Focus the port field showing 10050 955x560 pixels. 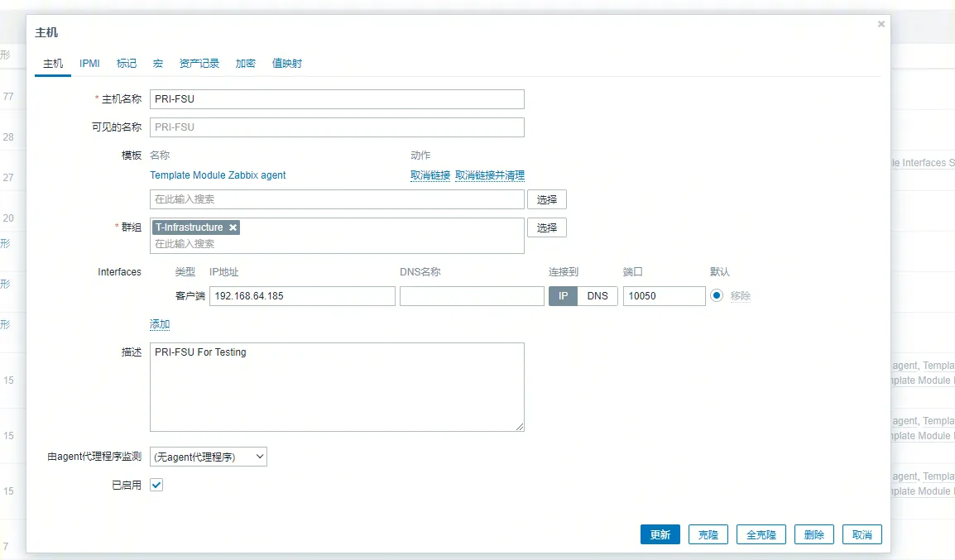(x=664, y=296)
